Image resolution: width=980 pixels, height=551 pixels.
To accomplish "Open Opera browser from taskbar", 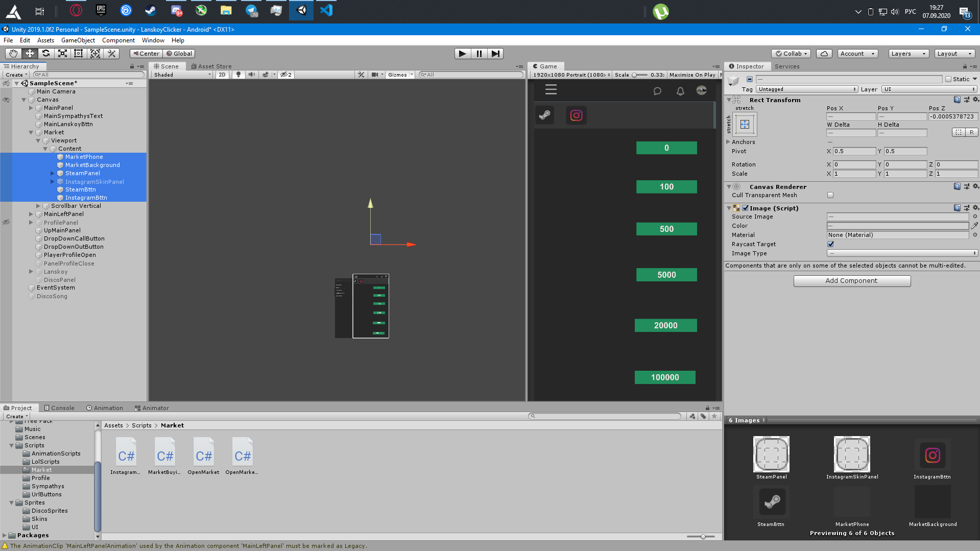I will [76, 10].
